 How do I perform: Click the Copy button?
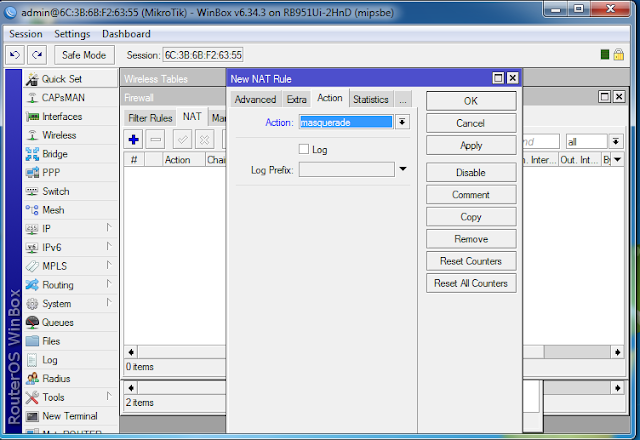471,217
